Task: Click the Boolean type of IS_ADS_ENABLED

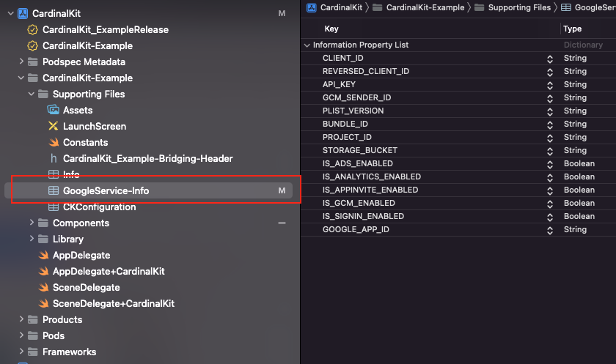Action: 579,163
